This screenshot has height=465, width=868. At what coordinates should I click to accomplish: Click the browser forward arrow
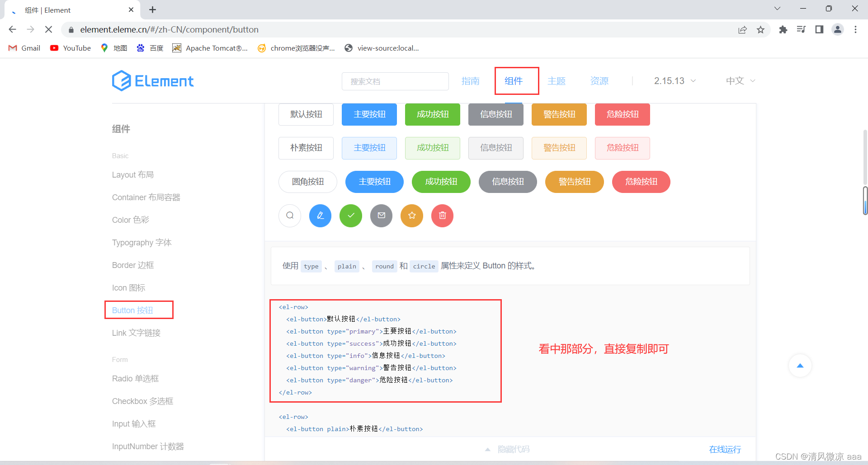(x=30, y=29)
